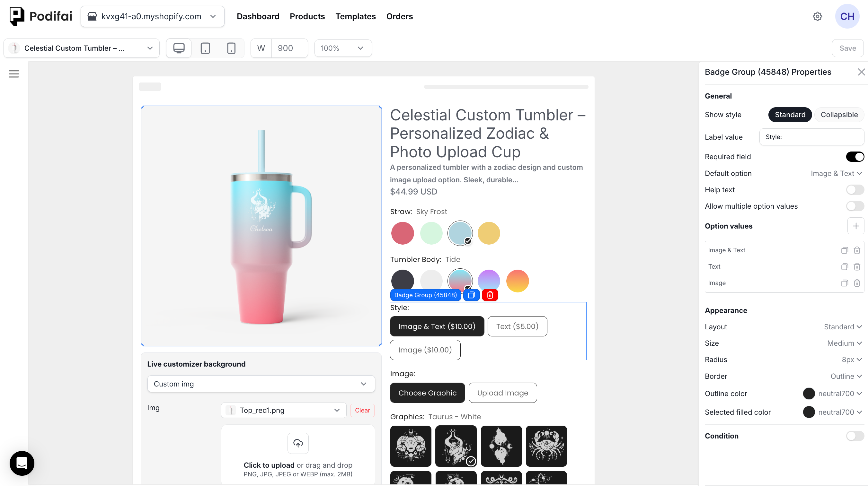This screenshot has width=868, height=486.
Task: Duplicate the Image & Text option value
Action: (x=844, y=250)
